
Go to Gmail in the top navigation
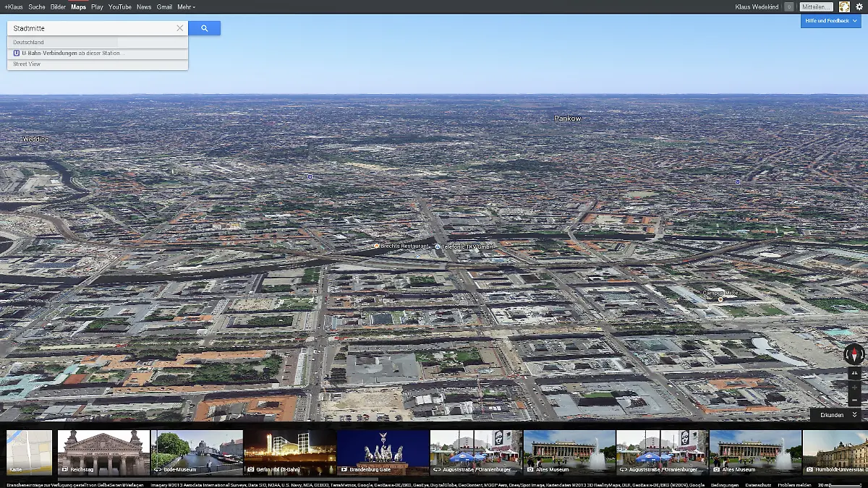(x=164, y=7)
